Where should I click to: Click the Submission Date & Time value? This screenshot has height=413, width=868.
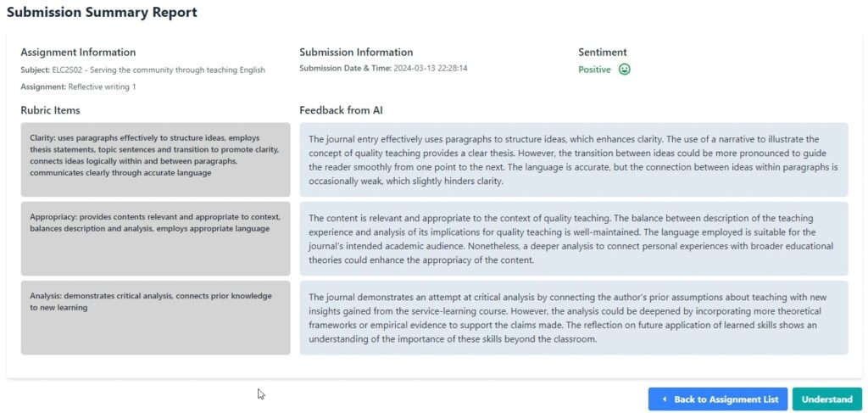(x=431, y=68)
